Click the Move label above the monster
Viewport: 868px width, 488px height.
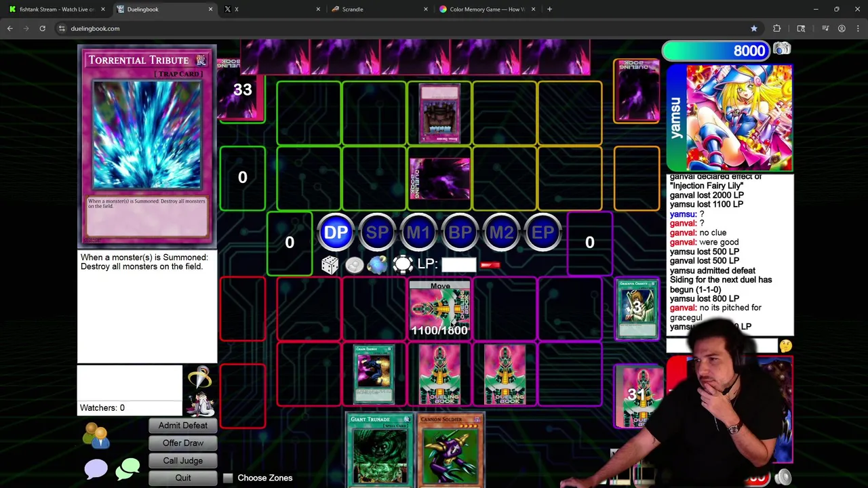point(439,286)
